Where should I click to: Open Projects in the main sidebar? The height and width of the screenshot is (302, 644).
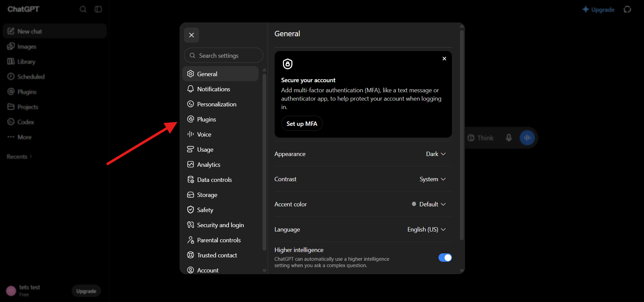55,107
